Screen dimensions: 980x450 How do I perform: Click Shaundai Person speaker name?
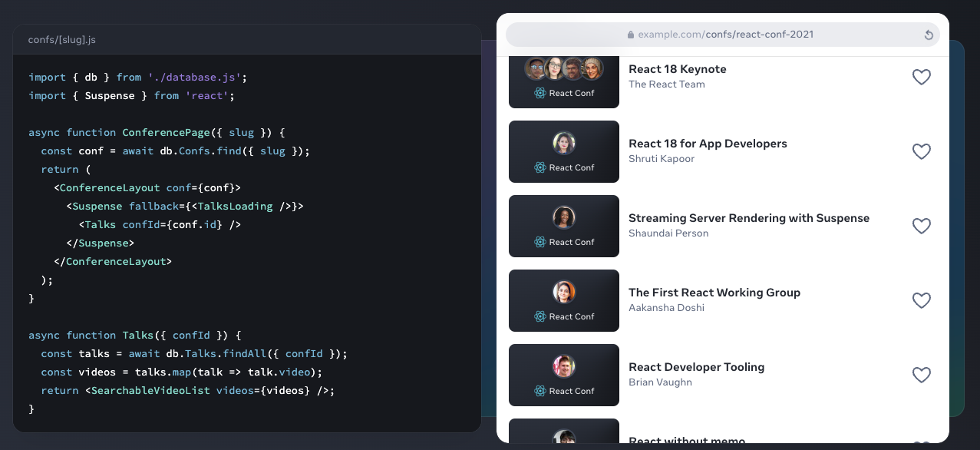tap(668, 233)
